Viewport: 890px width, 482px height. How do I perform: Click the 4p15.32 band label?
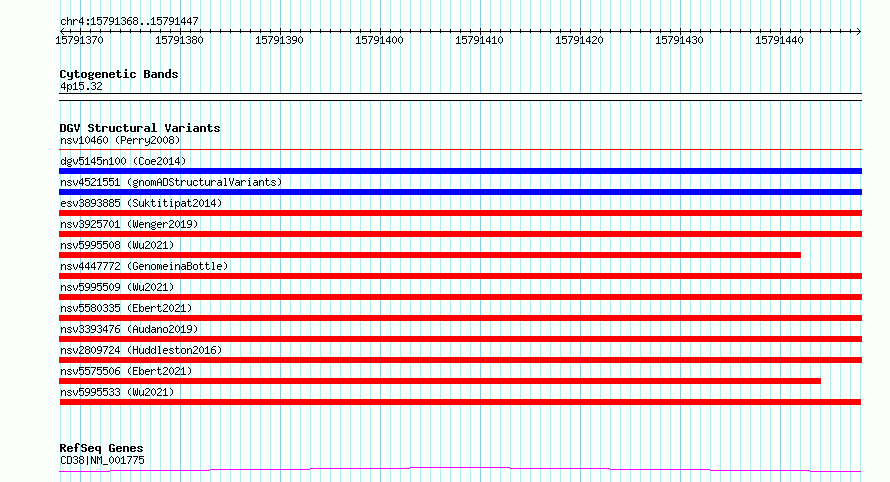click(81, 86)
